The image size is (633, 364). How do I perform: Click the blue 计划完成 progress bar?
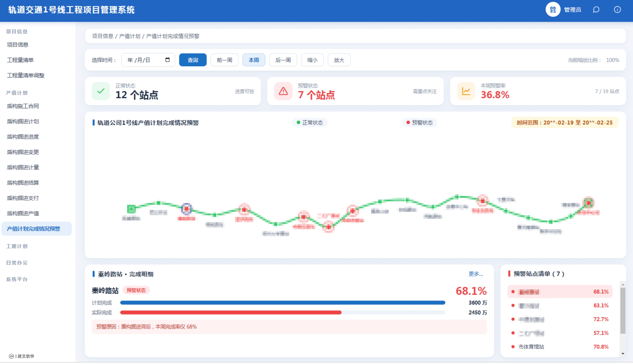(x=282, y=303)
